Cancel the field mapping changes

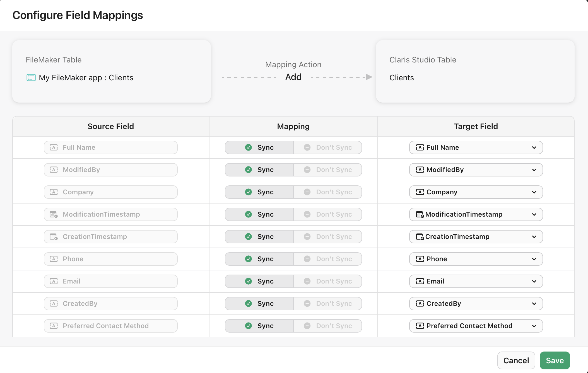[x=516, y=360]
